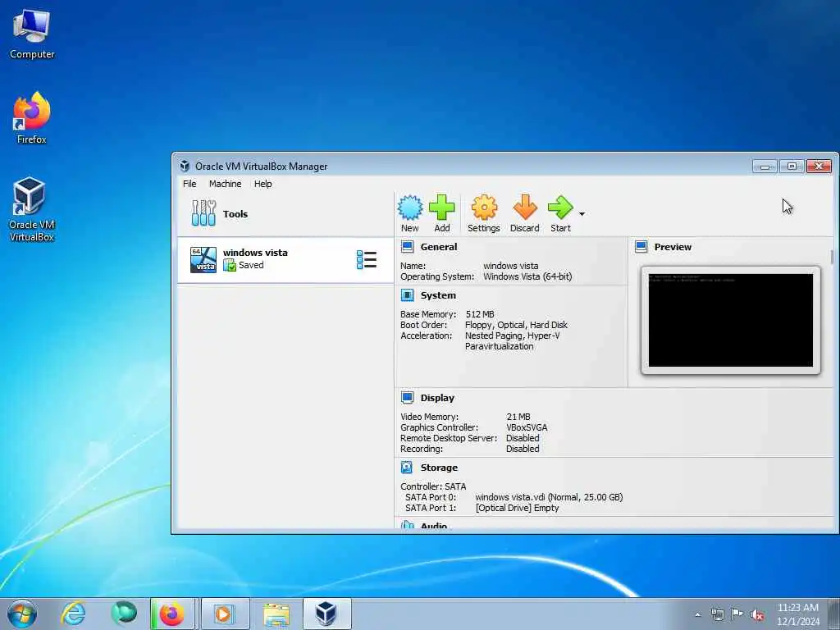Click the Preview section icon

[641, 247]
